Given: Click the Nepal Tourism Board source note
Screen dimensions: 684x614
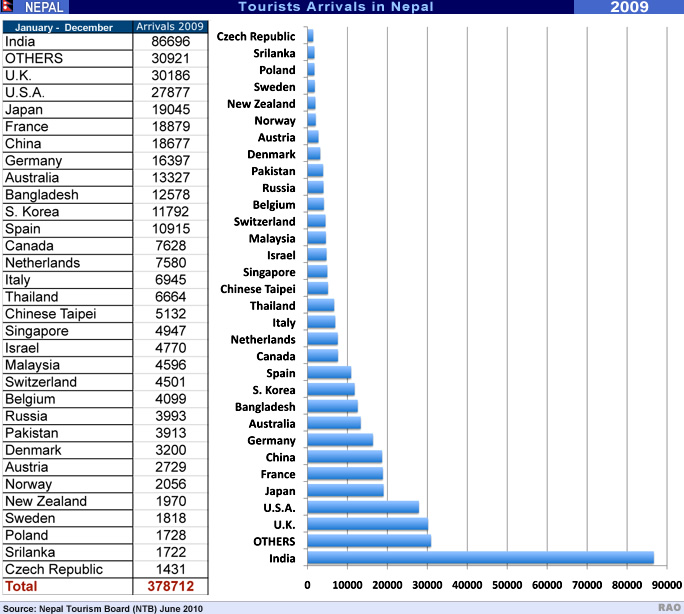Looking at the screenshot, I should 103,609.
